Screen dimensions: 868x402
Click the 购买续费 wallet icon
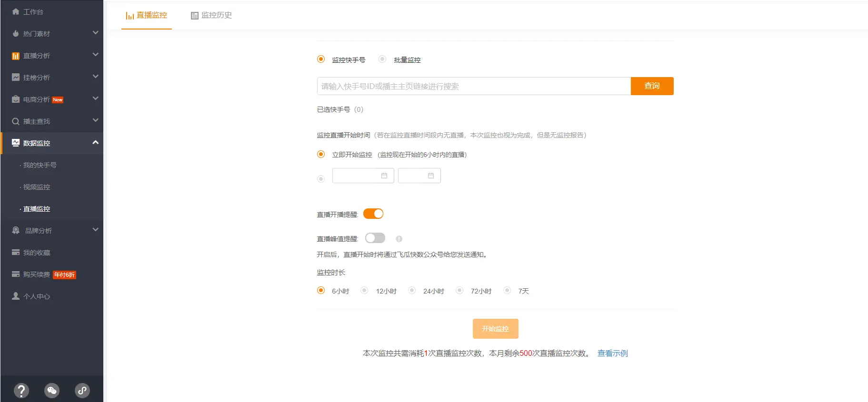coord(16,274)
